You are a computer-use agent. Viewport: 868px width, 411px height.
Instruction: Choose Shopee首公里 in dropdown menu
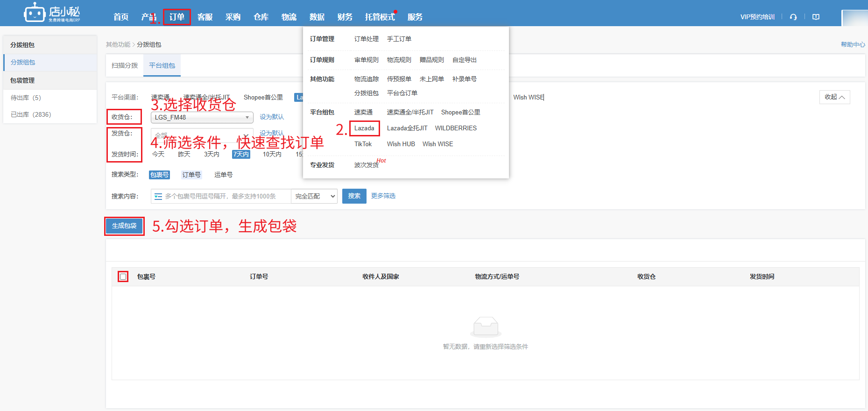[x=460, y=112]
